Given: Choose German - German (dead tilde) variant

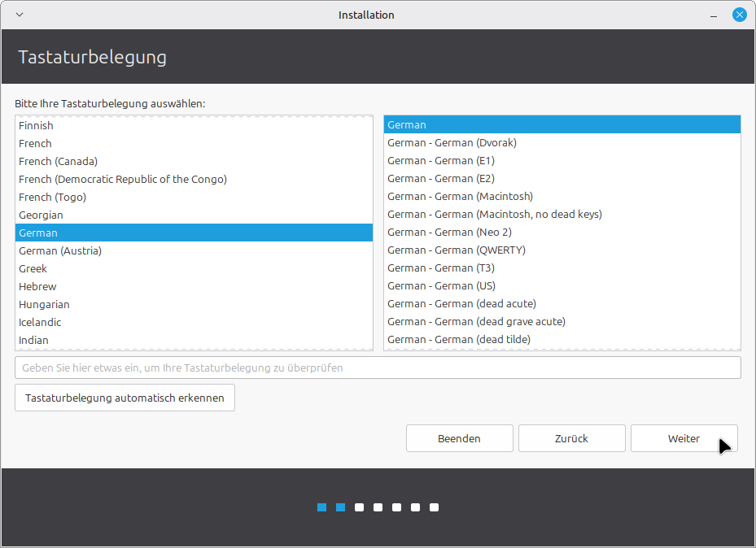Looking at the screenshot, I should [459, 339].
